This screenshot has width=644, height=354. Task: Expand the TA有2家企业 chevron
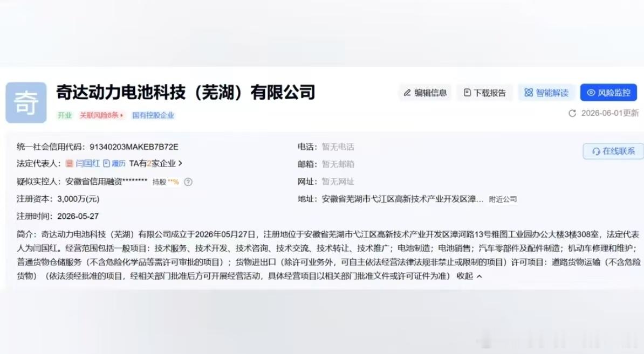180,163
